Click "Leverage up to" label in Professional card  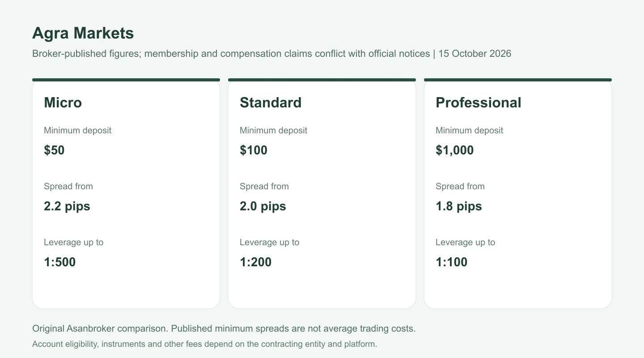pyautogui.click(x=466, y=243)
